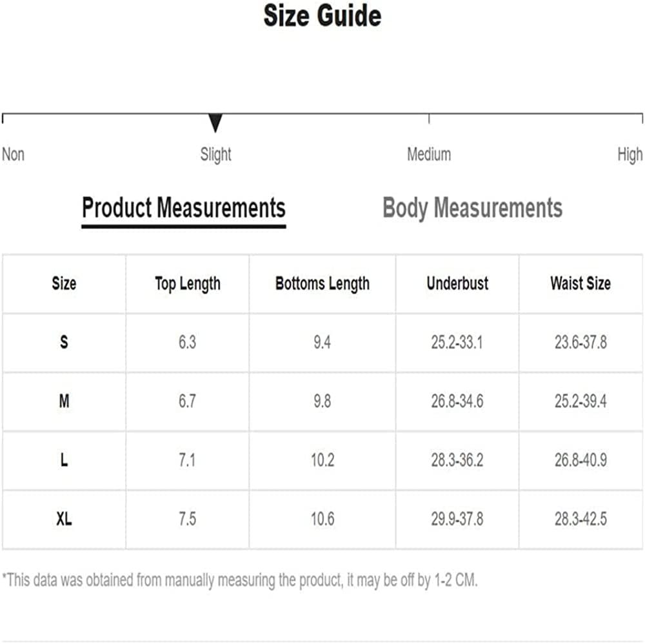Select the Underbust column header
The width and height of the screenshot is (645, 644).
tap(457, 283)
